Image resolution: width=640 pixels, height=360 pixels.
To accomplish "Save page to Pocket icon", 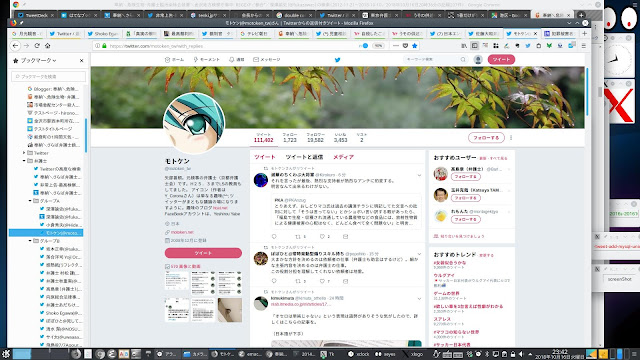I will (405, 46).
